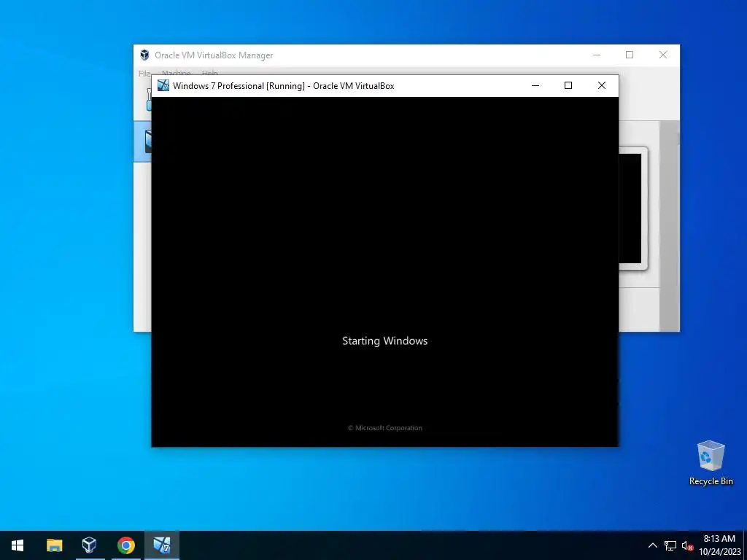Switch to VirtualBox Manager taskbar icon

point(89,545)
